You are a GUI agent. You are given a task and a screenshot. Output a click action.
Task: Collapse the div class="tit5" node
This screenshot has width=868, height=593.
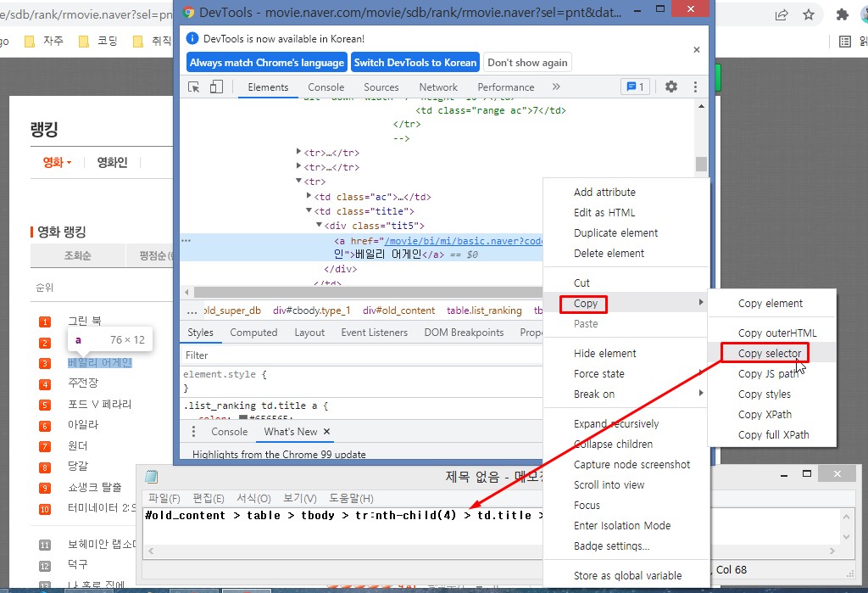click(x=319, y=225)
